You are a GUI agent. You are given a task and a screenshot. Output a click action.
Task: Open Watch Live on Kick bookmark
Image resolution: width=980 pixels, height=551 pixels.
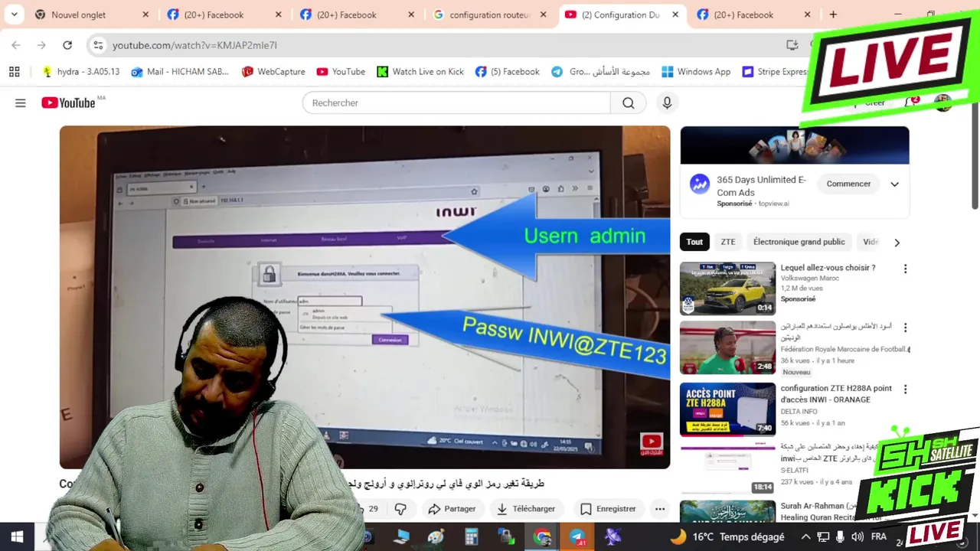(420, 71)
